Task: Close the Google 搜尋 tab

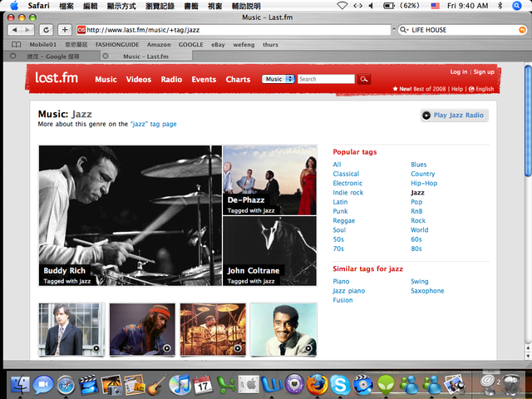Action: (13, 56)
